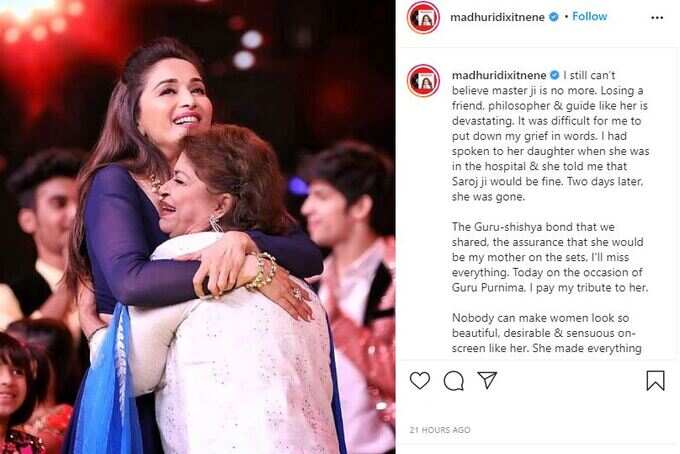Like the post with the heart icon
The height and width of the screenshot is (454, 680).
[x=420, y=380]
